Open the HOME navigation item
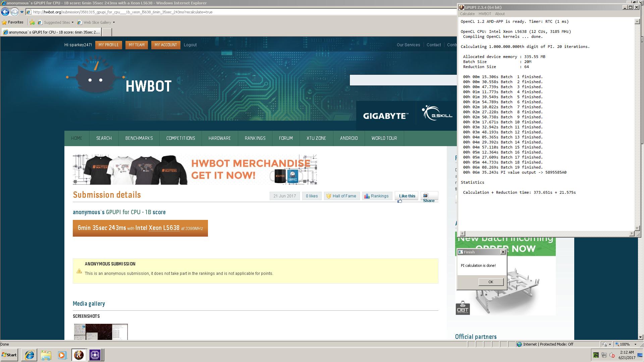The width and height of the screenshot is (644, 362). [x=77, y=138]
